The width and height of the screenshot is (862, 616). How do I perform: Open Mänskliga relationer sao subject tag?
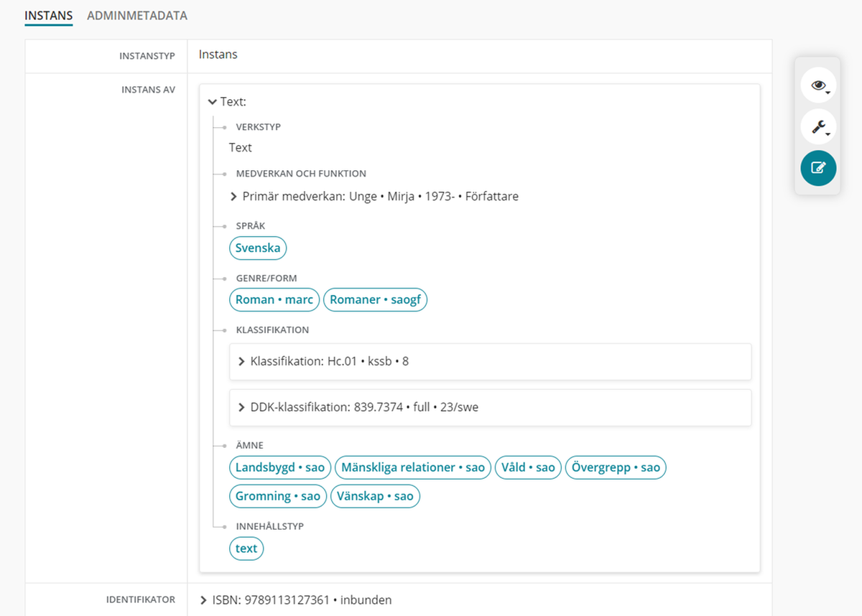click(x=412, y=468)
